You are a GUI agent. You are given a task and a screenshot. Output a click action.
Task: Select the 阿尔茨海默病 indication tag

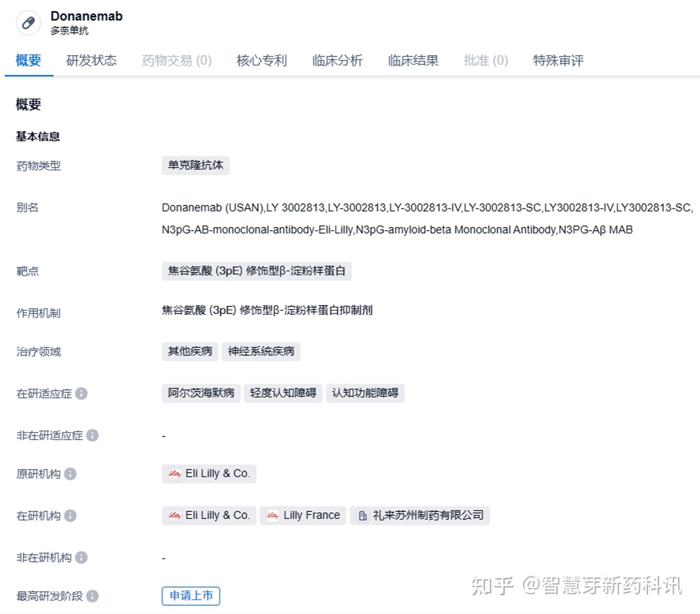coord(200,393)
